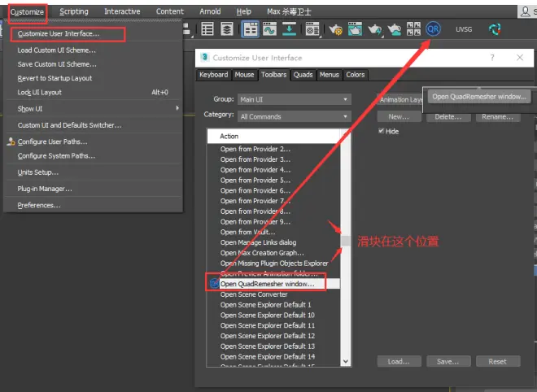Switch to the Quads tab
537x392 pixels.
303,75
